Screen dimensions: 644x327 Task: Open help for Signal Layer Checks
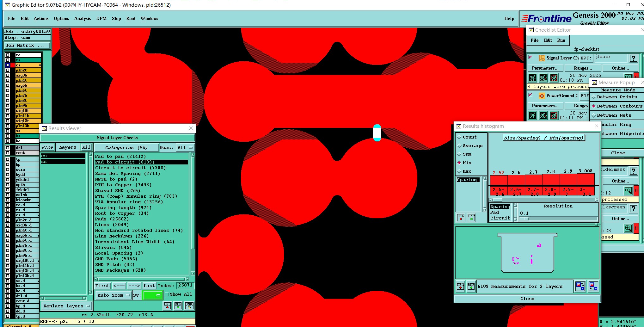click(x=633, y=58)
